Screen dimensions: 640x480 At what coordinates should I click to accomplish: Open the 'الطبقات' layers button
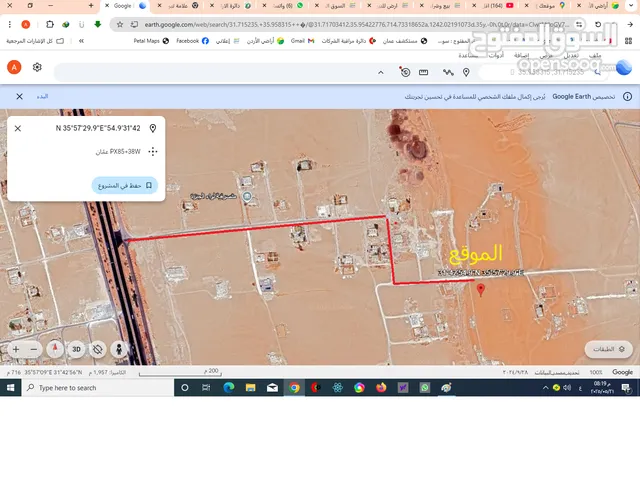coord(609,349)
